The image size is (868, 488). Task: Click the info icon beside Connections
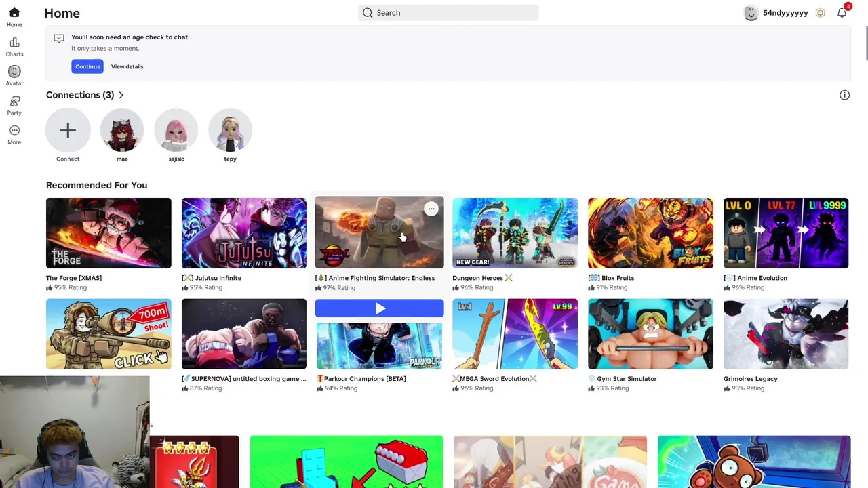[x=844, y=95]
